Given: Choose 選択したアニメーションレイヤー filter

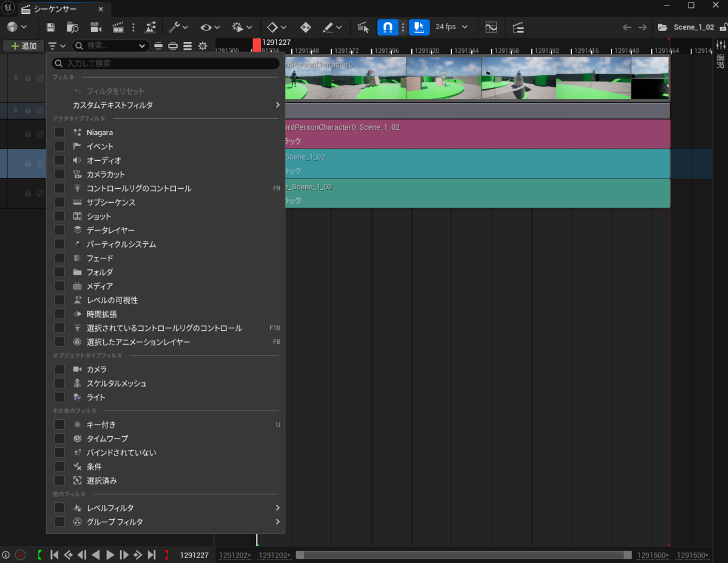Looking at the screenshot, I should (165, 342).
